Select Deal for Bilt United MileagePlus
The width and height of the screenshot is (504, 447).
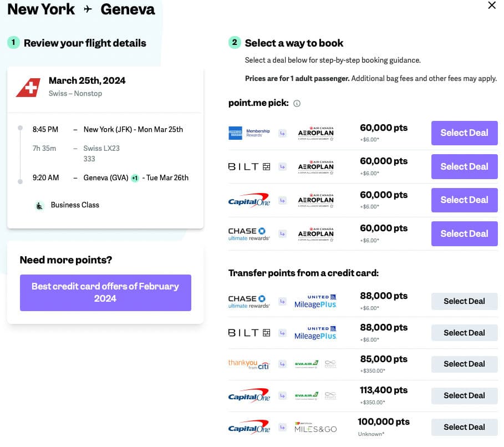click(464, 333)
